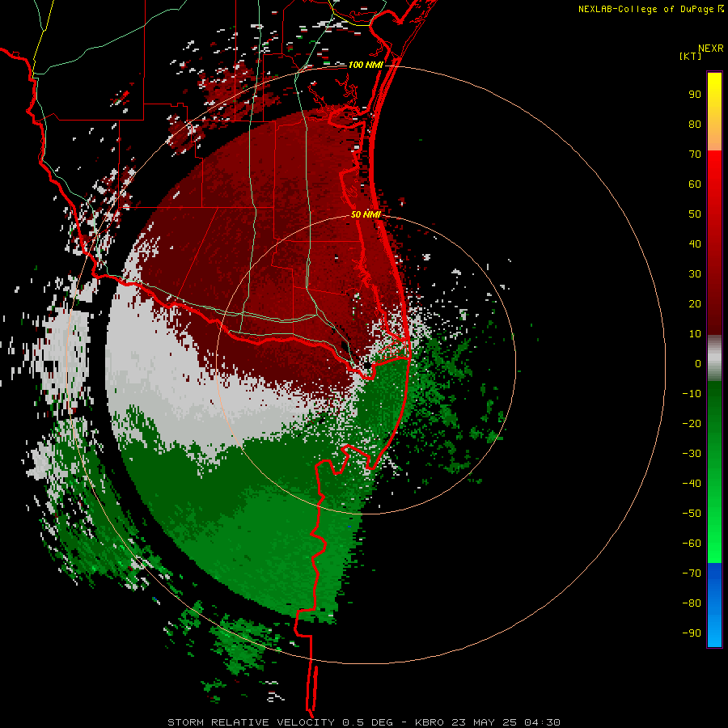Click the 0 value on the velocity scale
728x728 pixels.
click(x=698, y=364)
